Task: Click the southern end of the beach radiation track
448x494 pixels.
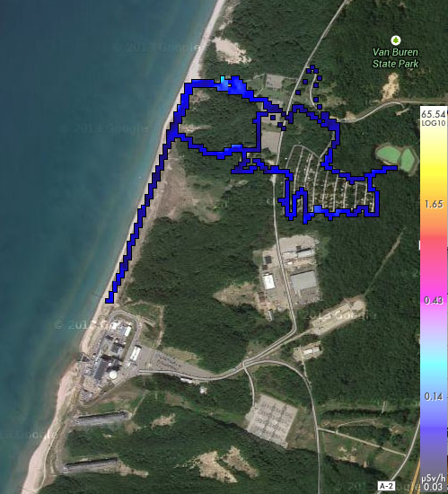Action: pyautogui.click(x=110, y=300)
